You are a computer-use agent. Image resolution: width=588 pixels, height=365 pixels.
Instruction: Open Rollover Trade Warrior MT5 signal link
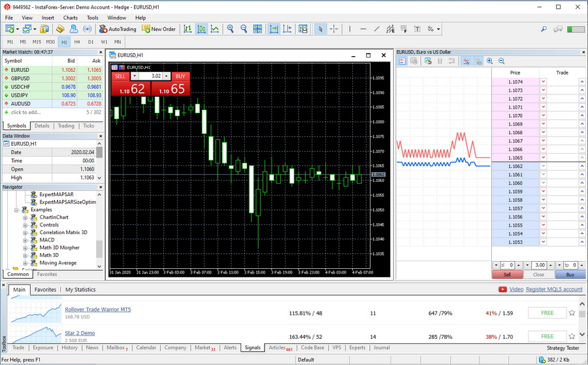[x=97, y=309]
